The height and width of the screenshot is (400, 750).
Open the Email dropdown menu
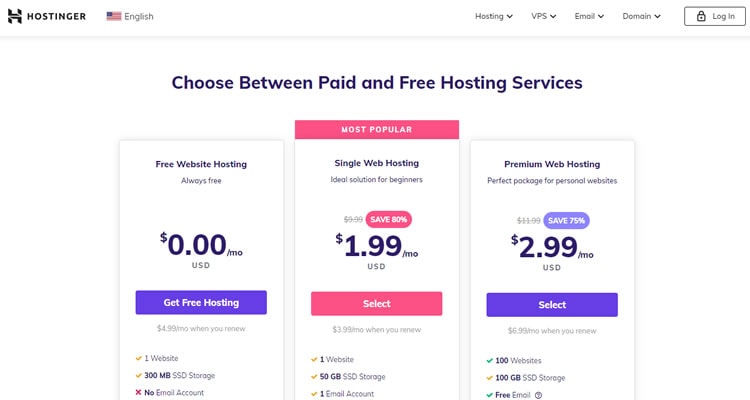(589, 16)
